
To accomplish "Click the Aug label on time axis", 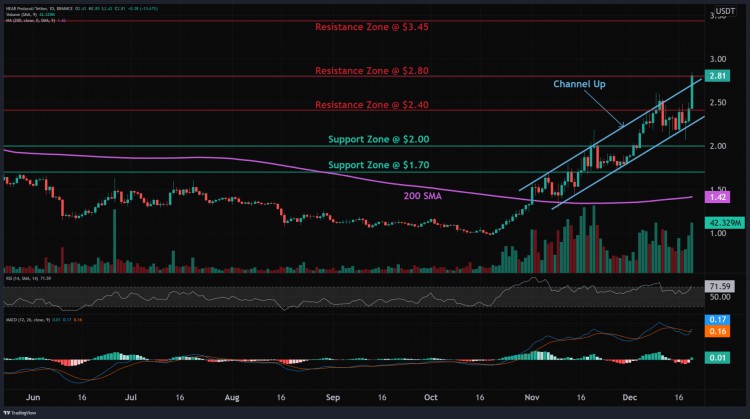I will tap(232, 397).
